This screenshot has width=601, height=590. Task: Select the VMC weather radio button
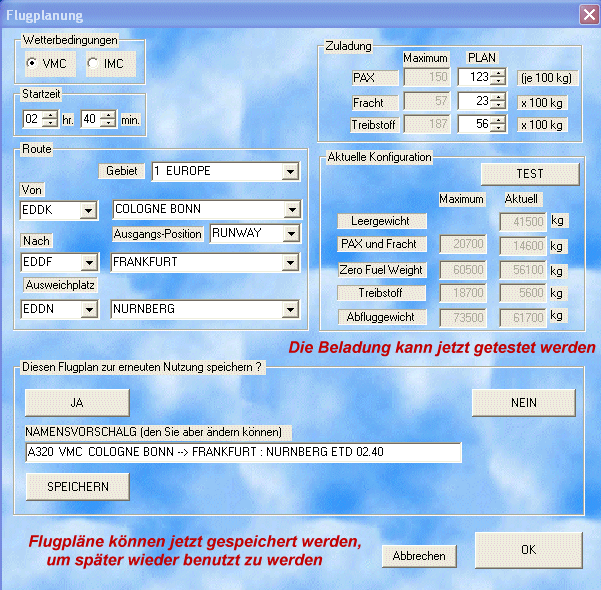(33, 64)
